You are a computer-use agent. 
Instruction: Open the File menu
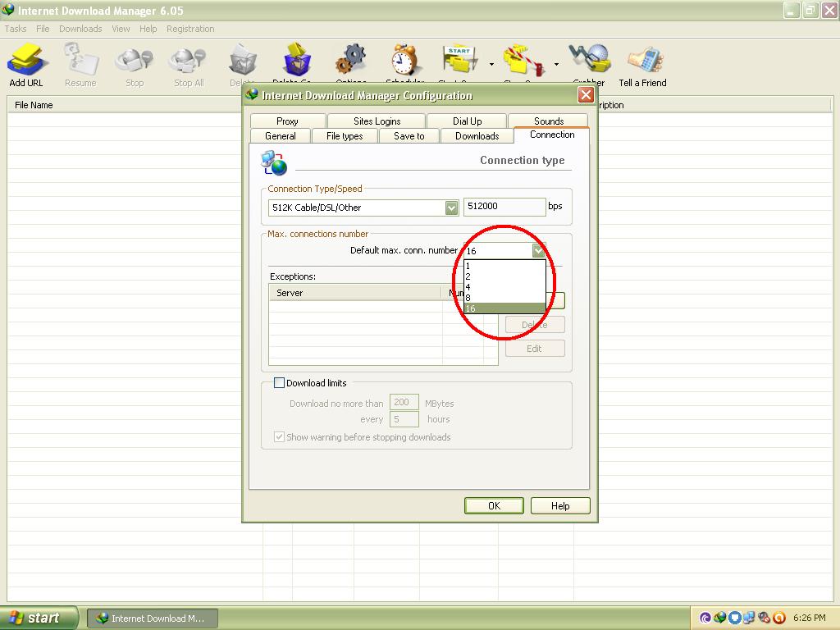pos(43,29)
